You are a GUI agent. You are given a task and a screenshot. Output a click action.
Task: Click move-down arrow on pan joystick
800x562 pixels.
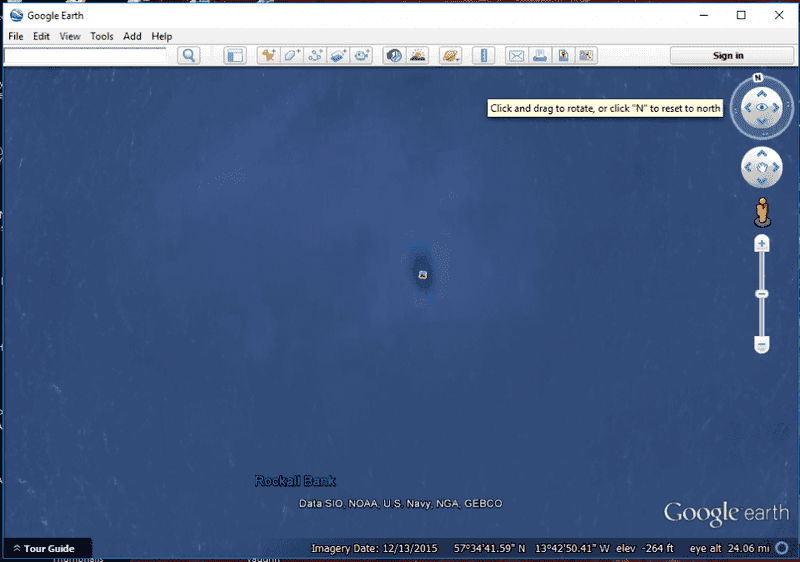click(762, 181)
